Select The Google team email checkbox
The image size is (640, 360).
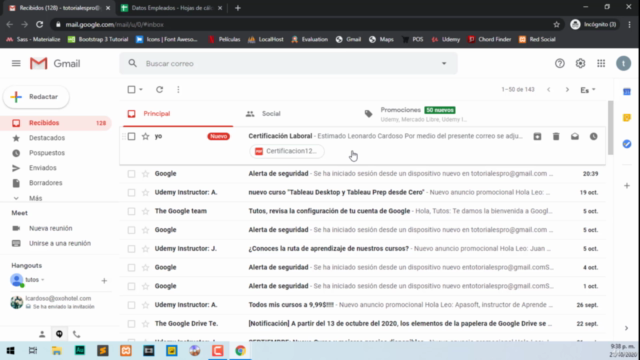tap(131, 211)
